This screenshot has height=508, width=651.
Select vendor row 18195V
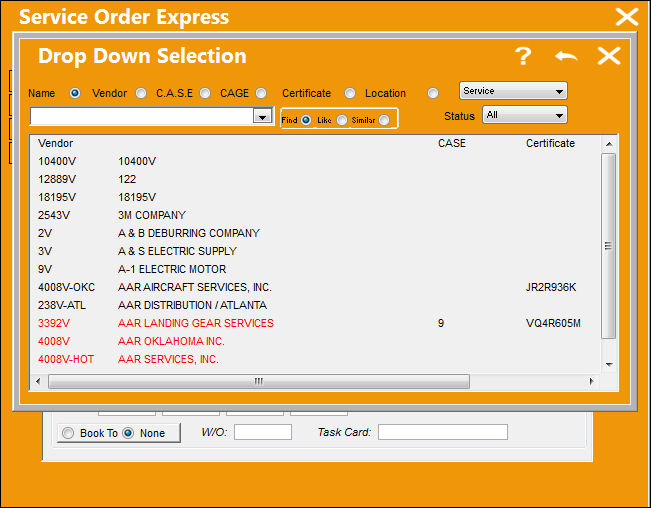tap(316, 197)
